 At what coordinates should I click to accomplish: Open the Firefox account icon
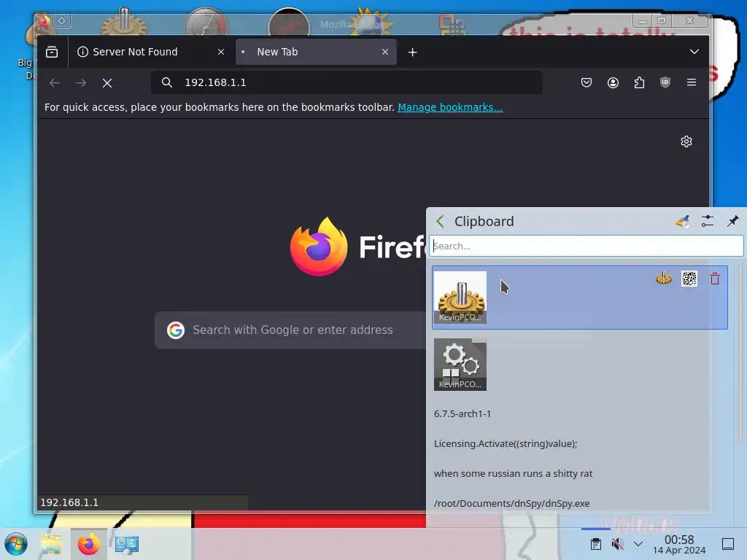[x=613, y=82]
